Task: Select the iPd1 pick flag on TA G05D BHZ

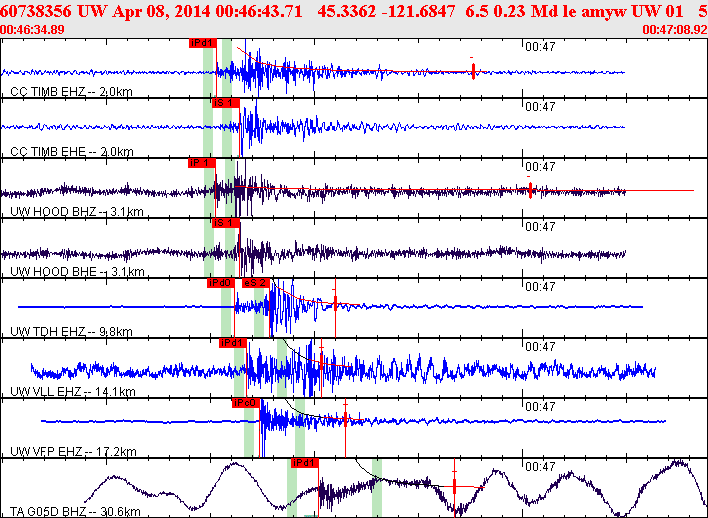Action: tap(305, 463)
